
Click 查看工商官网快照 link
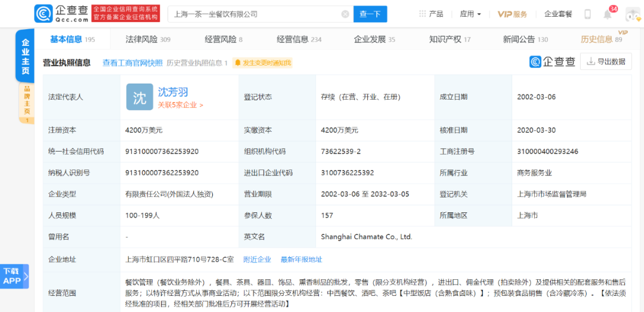click(132, 63)
